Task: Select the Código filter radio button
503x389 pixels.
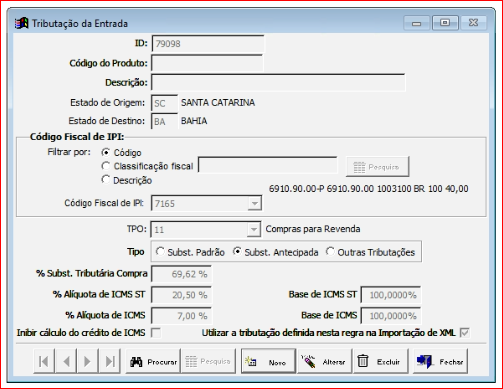Action: click(x=106, y=152)
